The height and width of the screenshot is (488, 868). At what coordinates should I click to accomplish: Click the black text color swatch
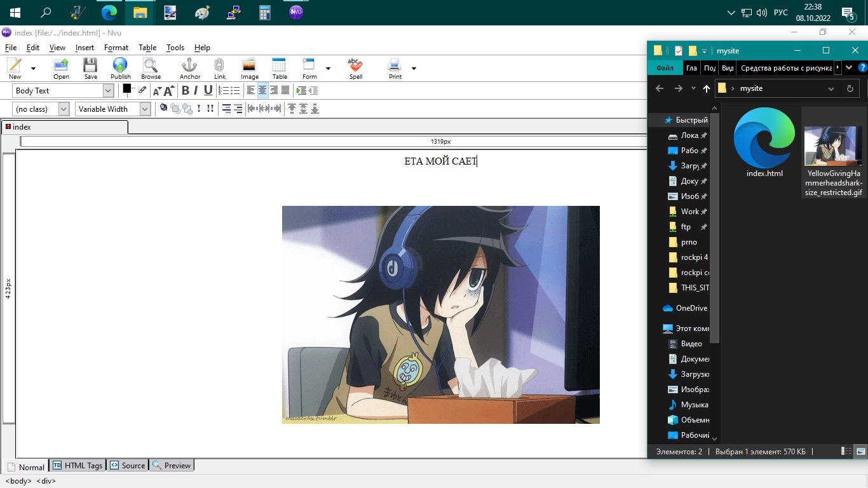[127, 89]
